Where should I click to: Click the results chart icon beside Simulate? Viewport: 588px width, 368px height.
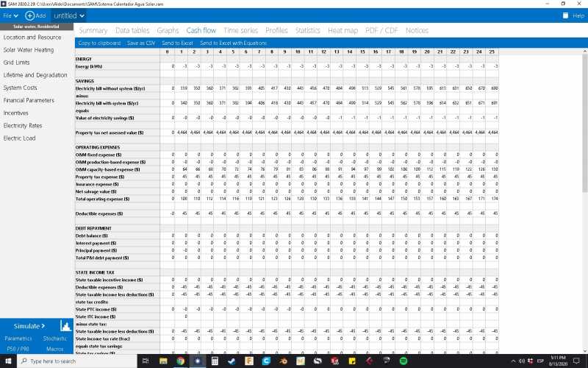coord(65,325)
